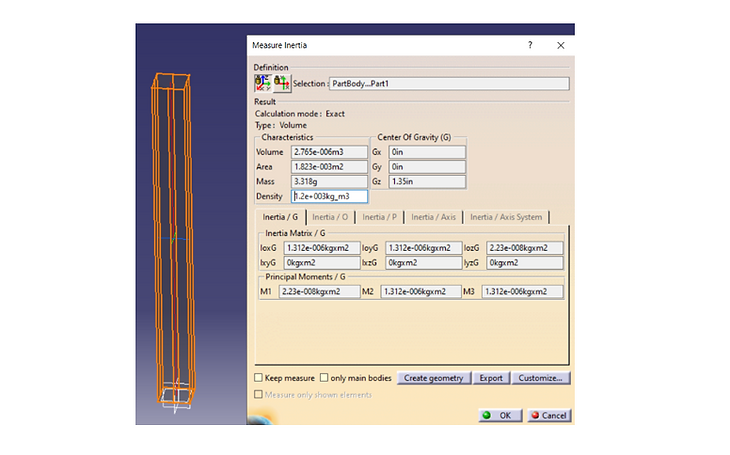
Task: Switch to the Inertia / Axis tab
Action: point(433,217)
